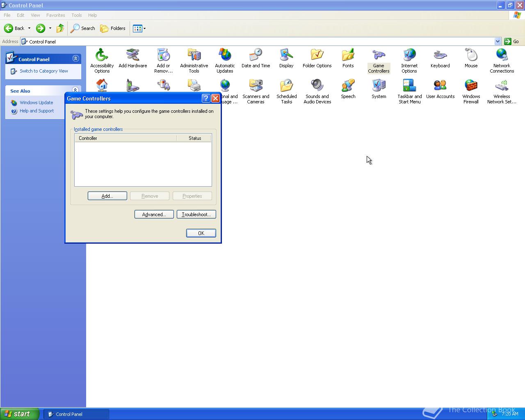525x420 pixels.
Task: Select Game Controllers icon in Control Panel
Action: (379, 60)
